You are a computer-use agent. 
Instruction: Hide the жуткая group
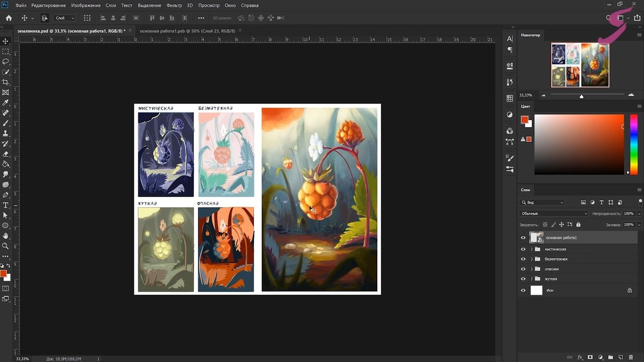click(x=523, y=279)
